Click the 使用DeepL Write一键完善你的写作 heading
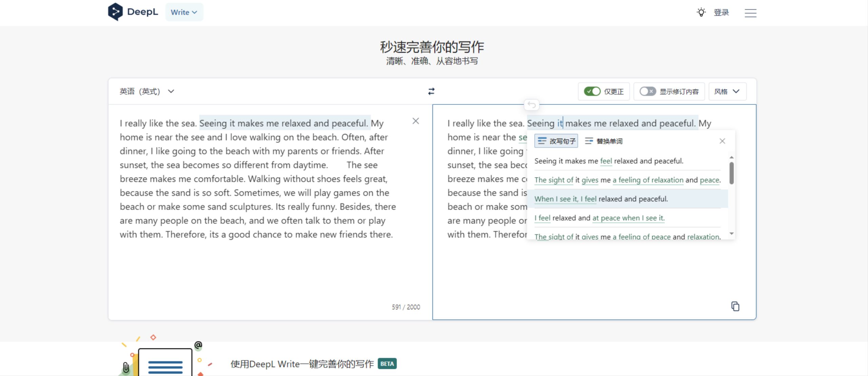This screenshot has height=376, width=868. pos(302,364)
